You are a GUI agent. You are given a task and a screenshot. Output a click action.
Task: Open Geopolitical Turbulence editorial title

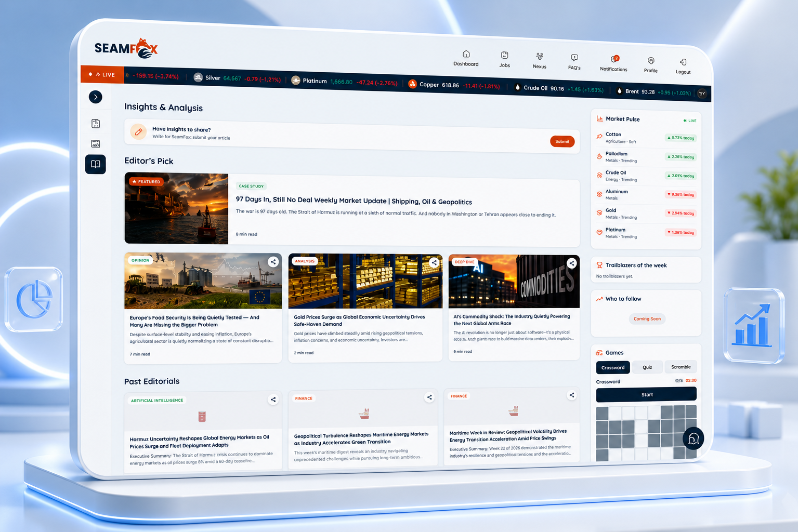coord(361,438)
